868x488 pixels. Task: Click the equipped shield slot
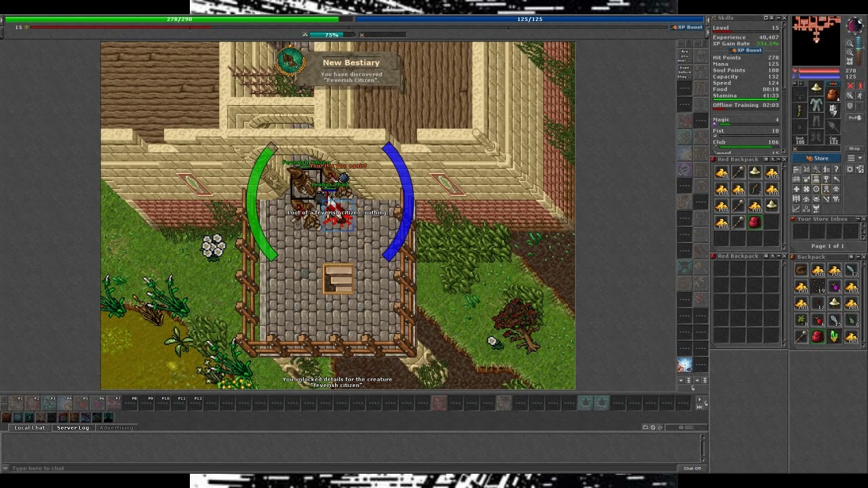[x=833, y=110]
